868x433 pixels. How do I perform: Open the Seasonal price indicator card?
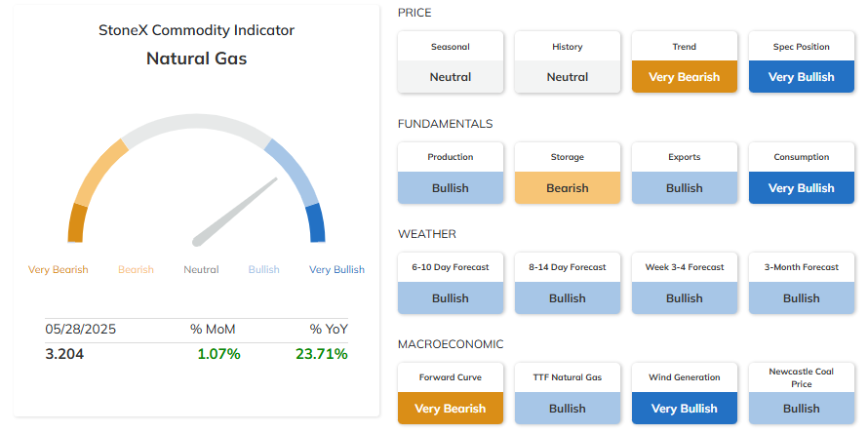tap(450, 62)
